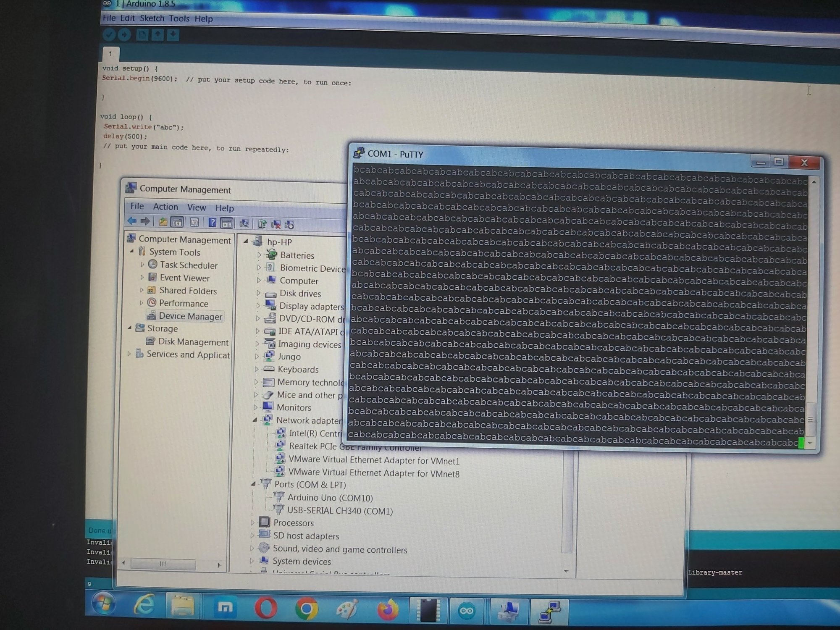Open the Edit menu in Arduino IDE
Screen dimensions: 840x630
pos(127,18)
